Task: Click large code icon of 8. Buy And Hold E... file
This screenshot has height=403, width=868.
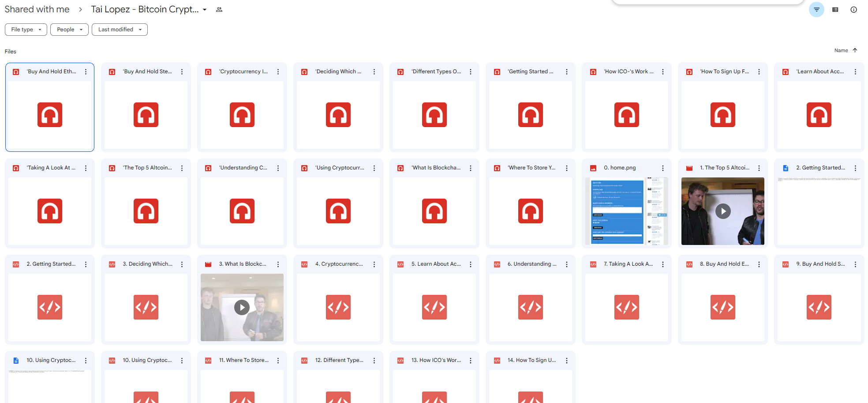Action: [723, 307]
